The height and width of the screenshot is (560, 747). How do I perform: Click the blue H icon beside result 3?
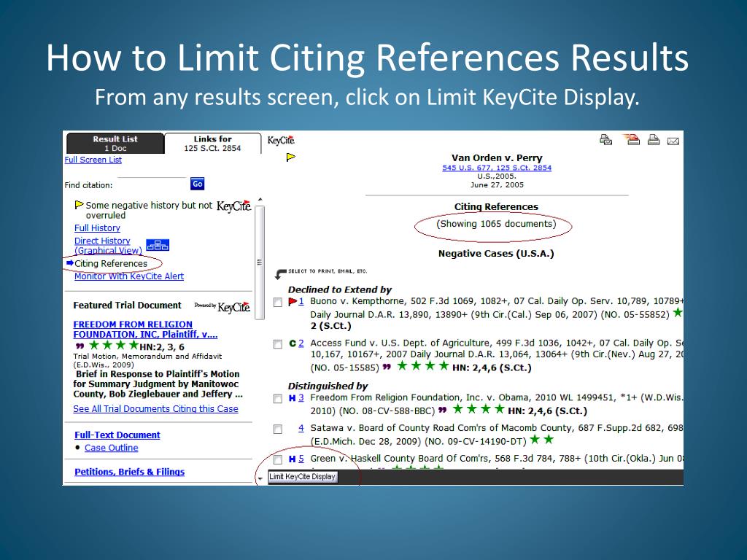point(292,398)
